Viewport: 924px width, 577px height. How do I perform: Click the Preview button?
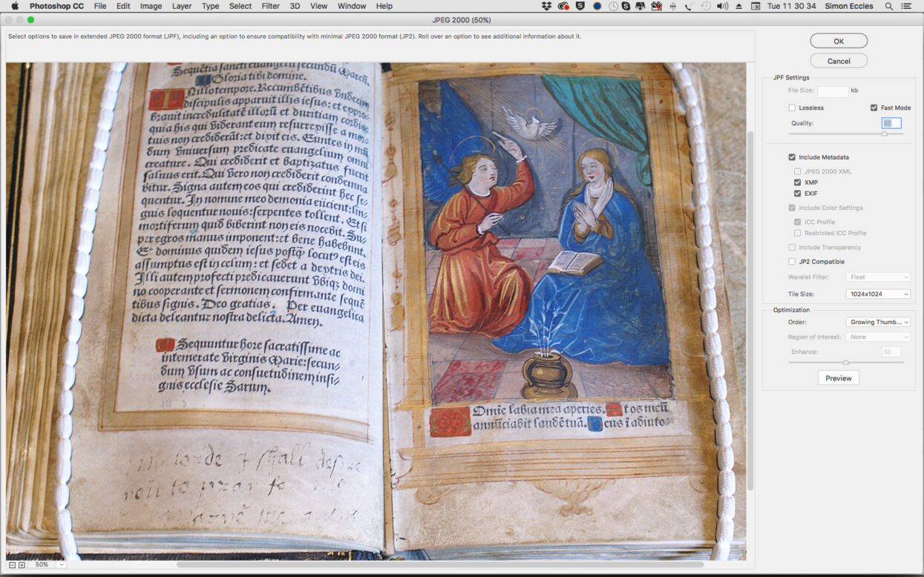pyautogui.click(x=839, y=378)
